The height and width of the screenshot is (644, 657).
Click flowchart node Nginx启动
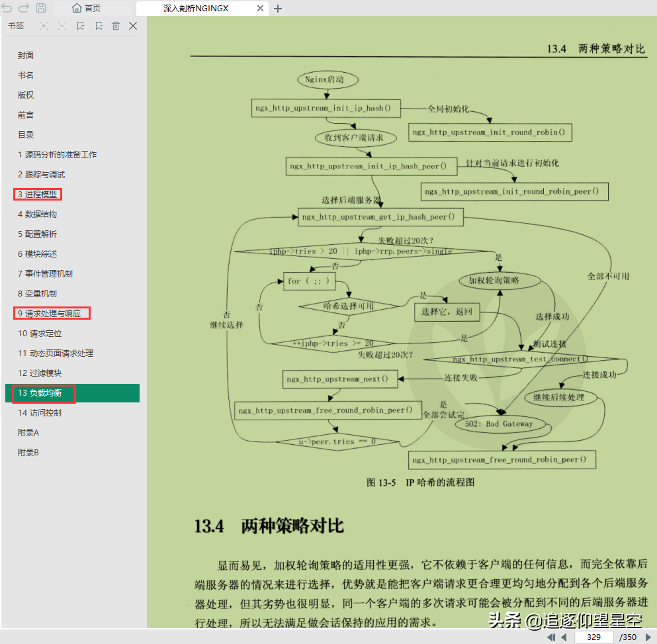(x=328, y=79)
